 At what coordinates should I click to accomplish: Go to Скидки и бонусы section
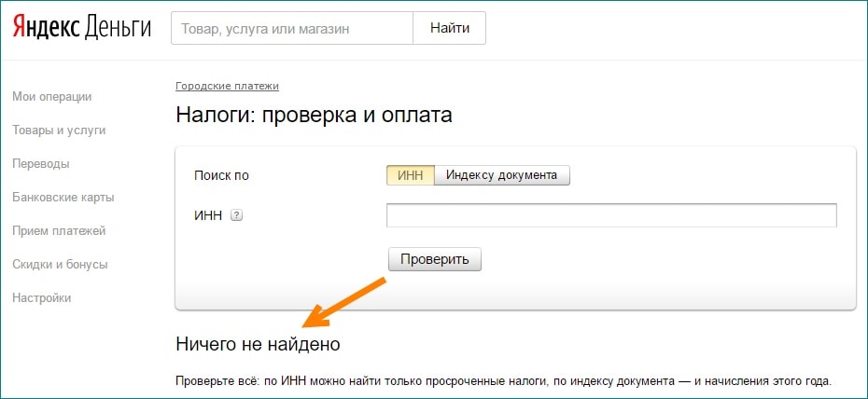(60, 265)
